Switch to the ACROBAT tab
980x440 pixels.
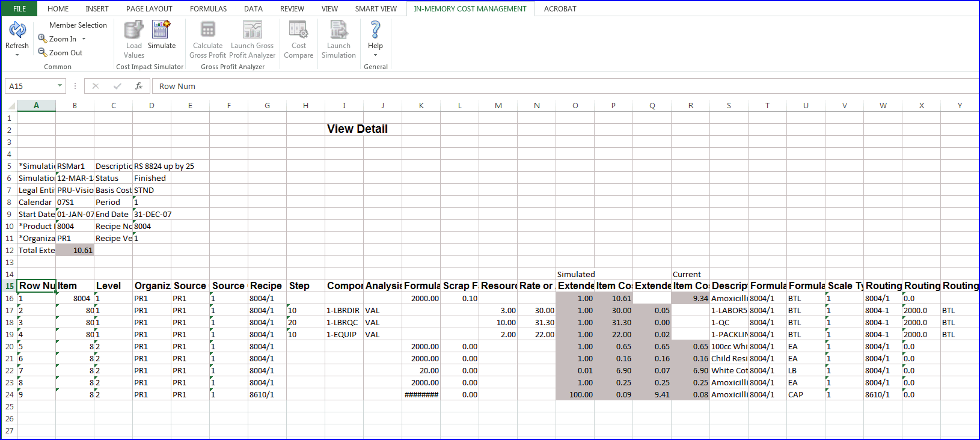pos(560,8)
